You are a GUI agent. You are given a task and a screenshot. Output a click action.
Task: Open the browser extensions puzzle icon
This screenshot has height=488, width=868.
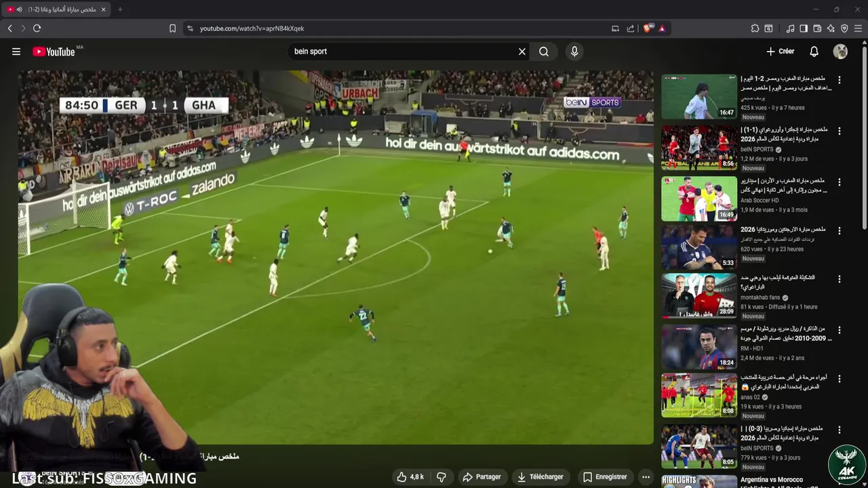click(755, 28)
